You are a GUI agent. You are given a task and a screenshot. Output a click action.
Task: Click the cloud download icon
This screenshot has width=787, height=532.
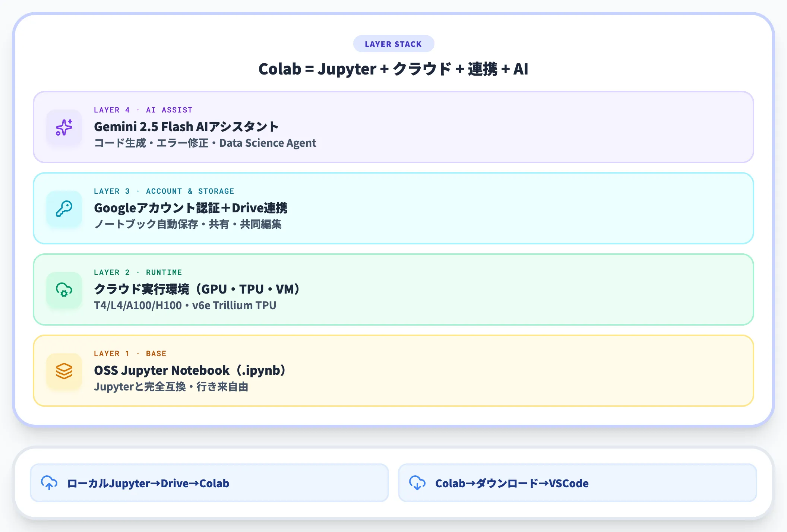[x=417, y=483]
